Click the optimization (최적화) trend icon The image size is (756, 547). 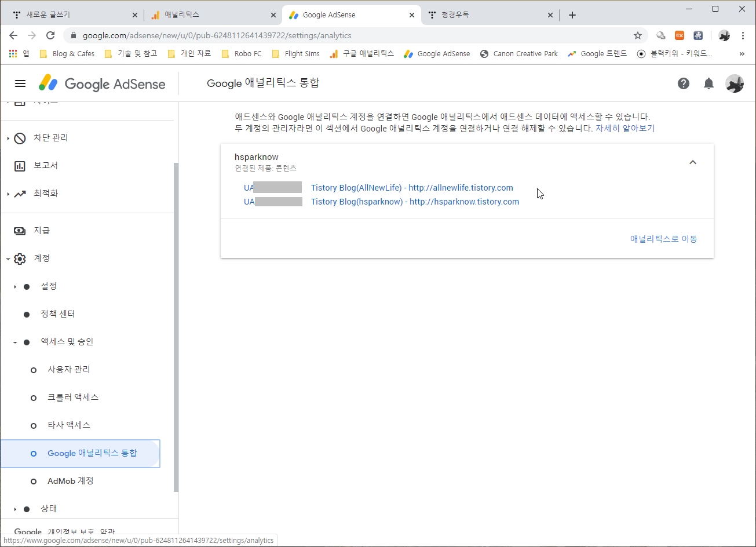20,194
